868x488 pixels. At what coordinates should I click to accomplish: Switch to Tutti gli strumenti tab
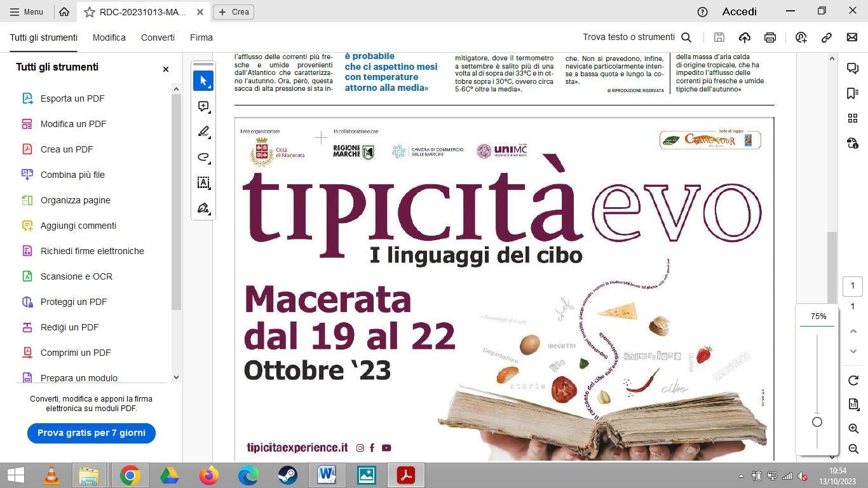44,37
